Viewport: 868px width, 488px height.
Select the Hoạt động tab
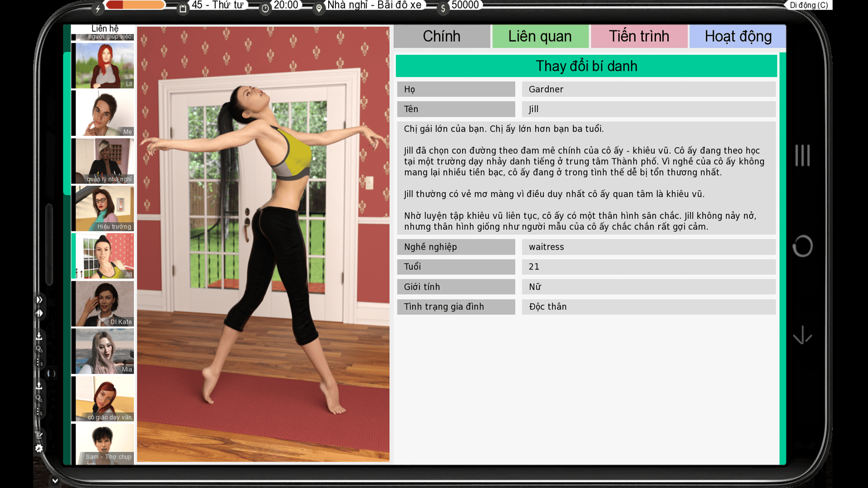click(x=738, y=36)
